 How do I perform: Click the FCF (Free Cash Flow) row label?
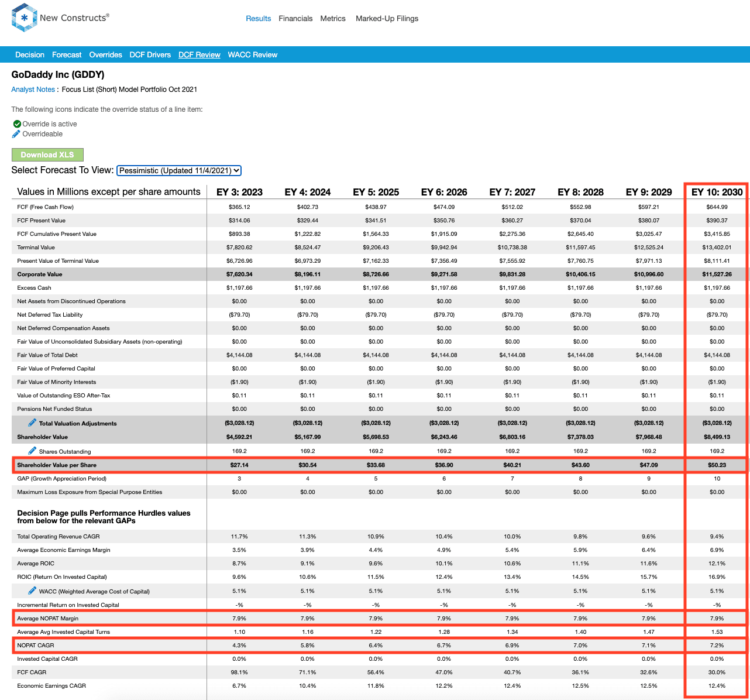(45, 207)
